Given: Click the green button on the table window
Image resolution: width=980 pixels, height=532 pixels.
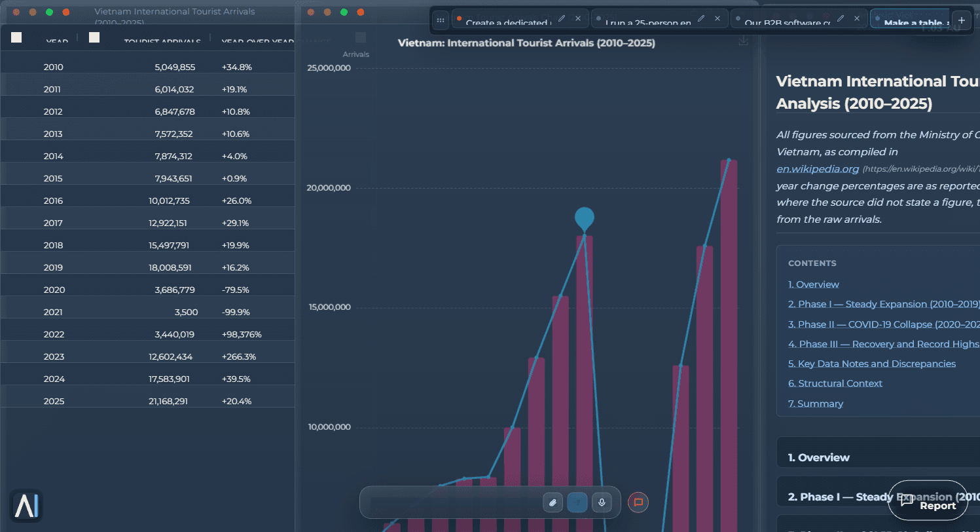Looking at the screenshot, I should 49,12.
